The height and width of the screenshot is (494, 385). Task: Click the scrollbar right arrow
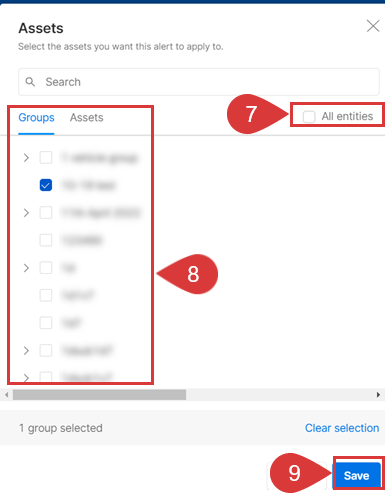(378, 395)
